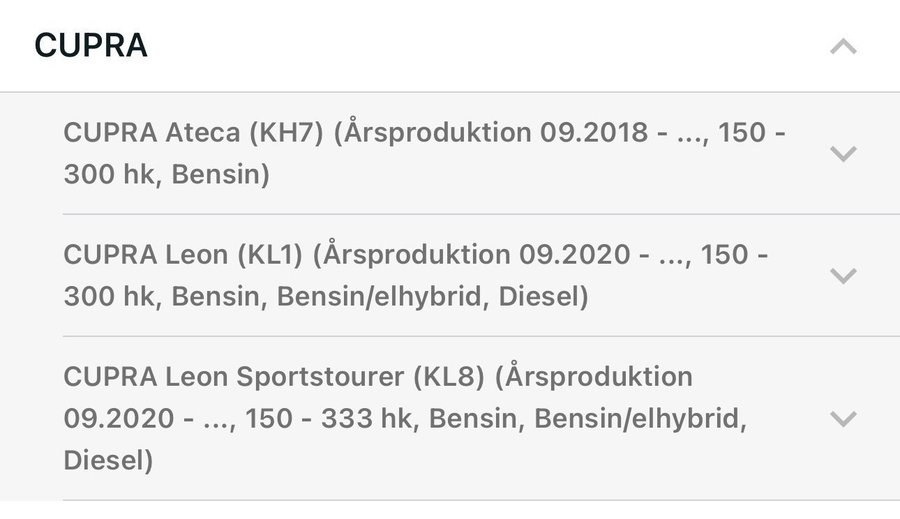Click '300 hk, Bensin)' line under Ateca

pyautogui.click(x=166, y=174)
